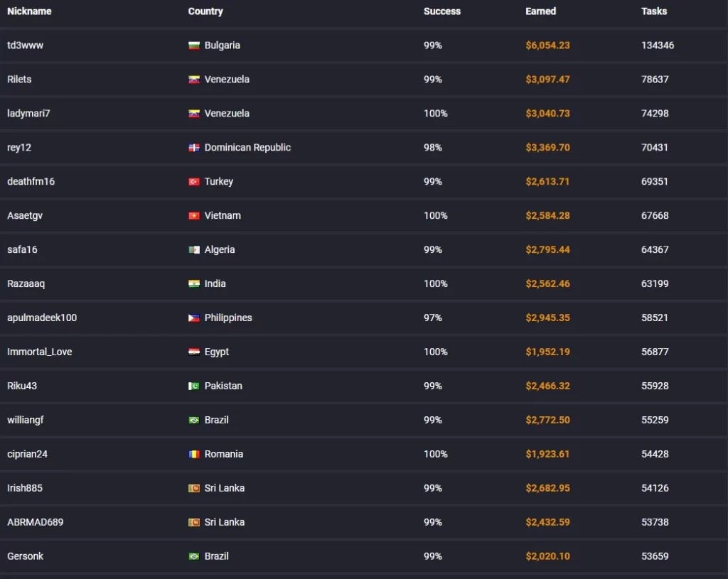Screen dimensions: 728x579
Task: Click the Philippines flag icon
Action: coord(193,318)
